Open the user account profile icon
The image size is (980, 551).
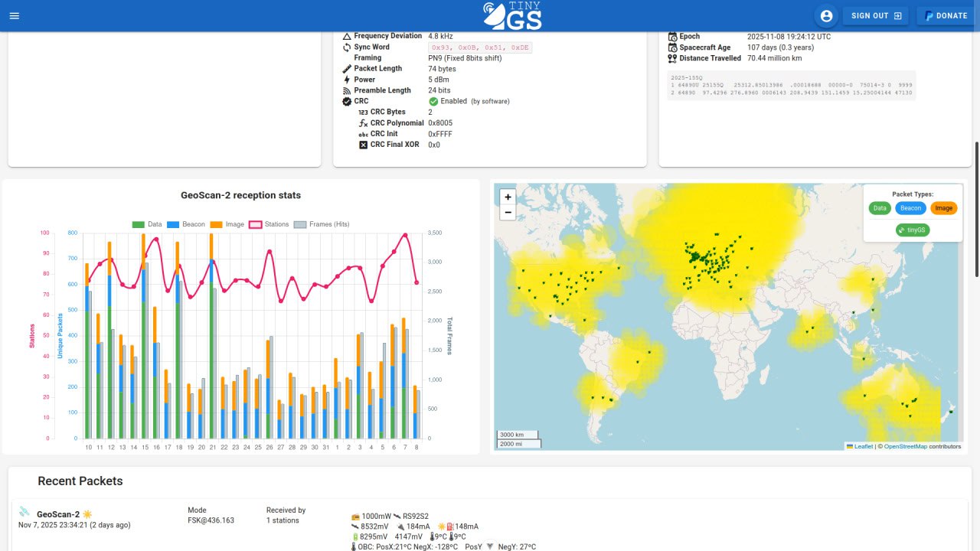826,16
